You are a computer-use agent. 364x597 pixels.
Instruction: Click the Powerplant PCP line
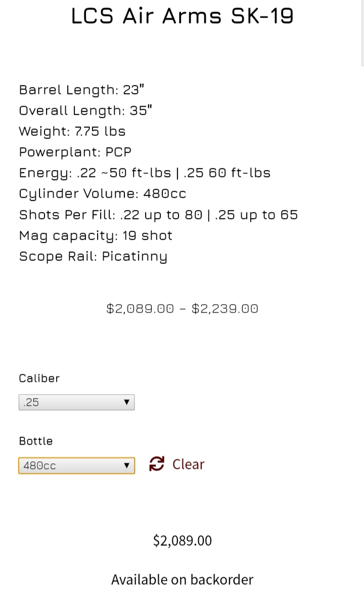[x=75, y=152]
